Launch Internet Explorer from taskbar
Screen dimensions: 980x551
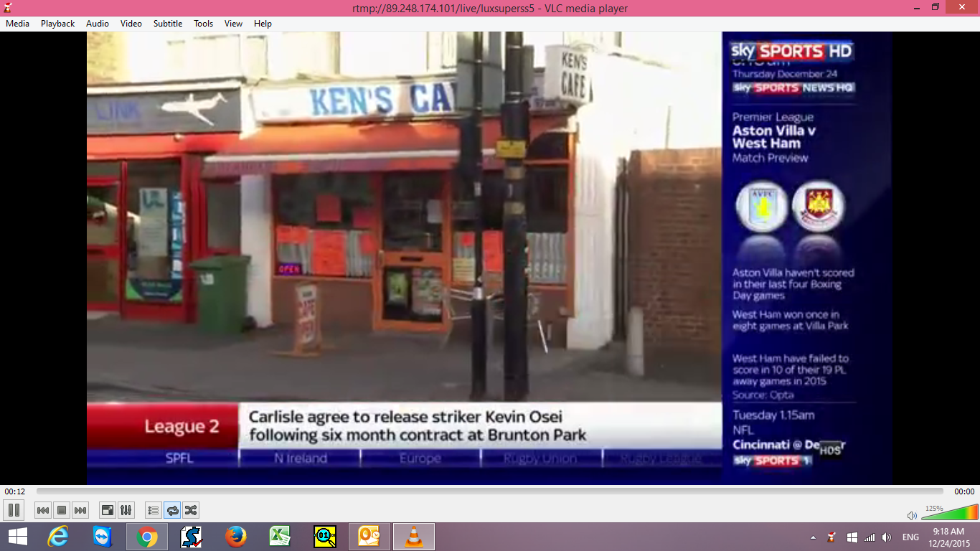tap(59, 537)
